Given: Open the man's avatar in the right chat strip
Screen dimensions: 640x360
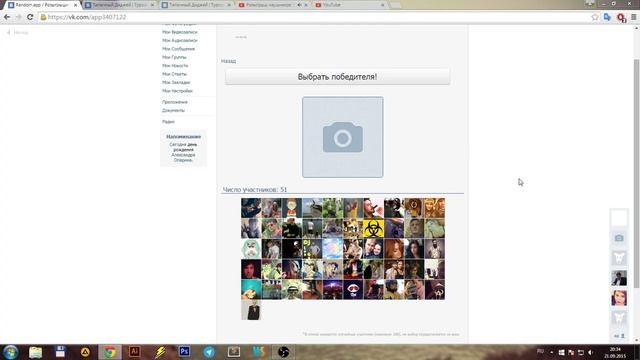Looking at the screenshot, I should (619, 278).
